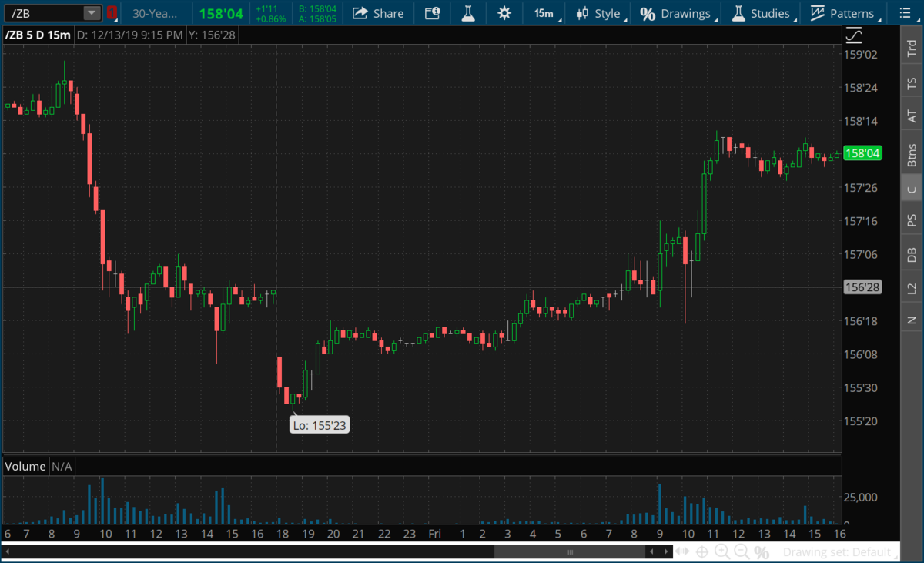Open the N sidebar tab
The height and width of the screenshot is (563, 924).
[912, 320]
